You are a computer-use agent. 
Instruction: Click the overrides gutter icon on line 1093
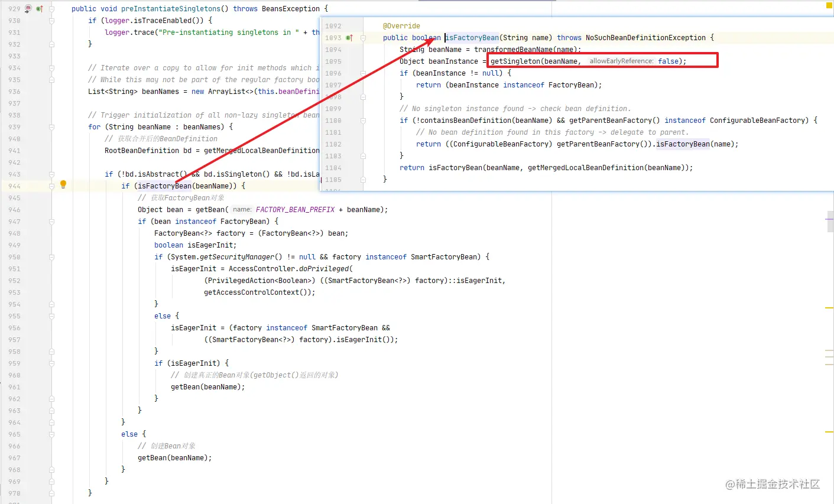(x=349, y=38)
